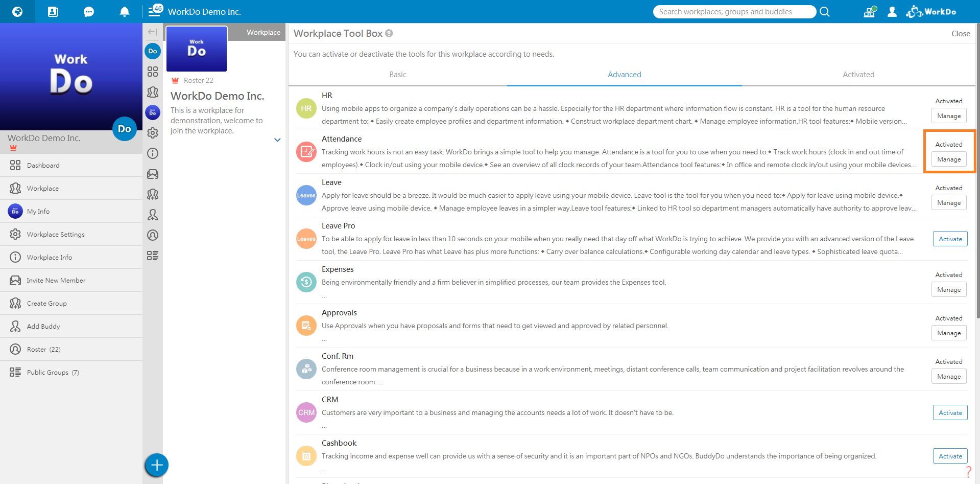
Task: Click the dashboard grid icon in narrow strip
Action: (x=153, y=72)
